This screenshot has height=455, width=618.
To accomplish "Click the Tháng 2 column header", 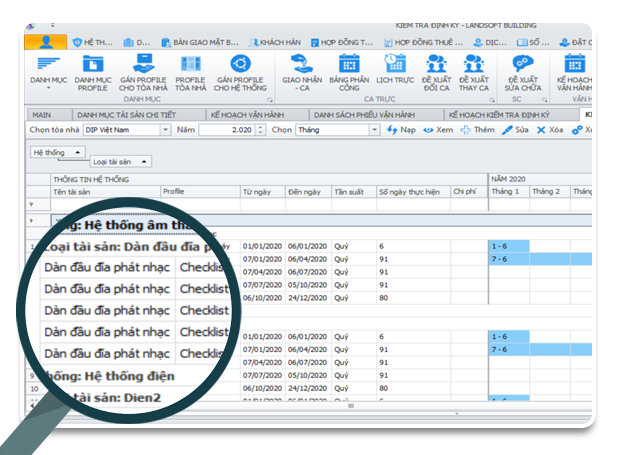I will [550, 192].
